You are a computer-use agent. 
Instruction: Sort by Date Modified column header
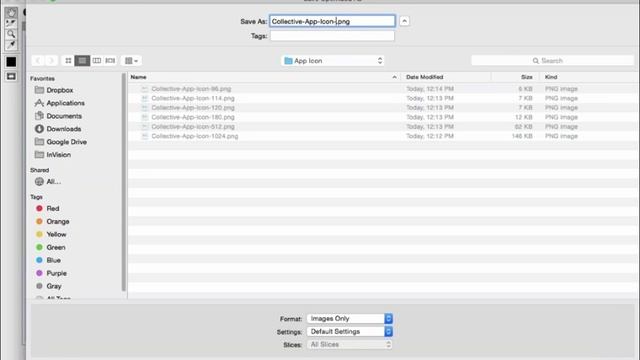pos(446,77)
